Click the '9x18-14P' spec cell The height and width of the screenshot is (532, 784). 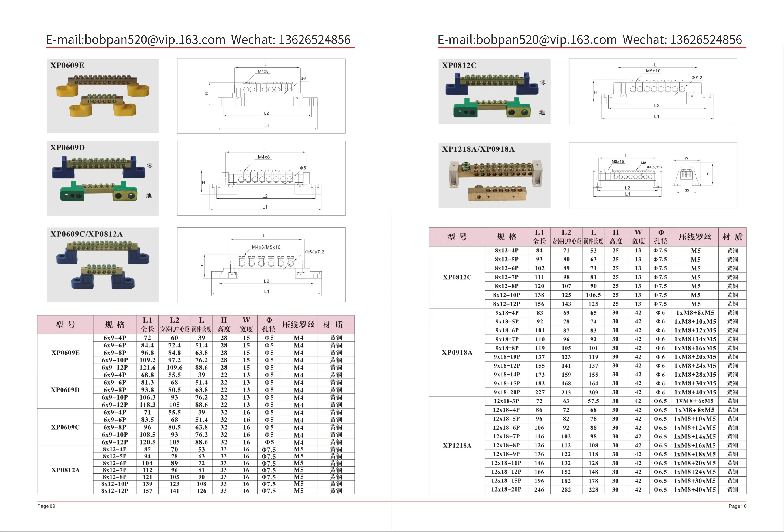pos(506,375)
